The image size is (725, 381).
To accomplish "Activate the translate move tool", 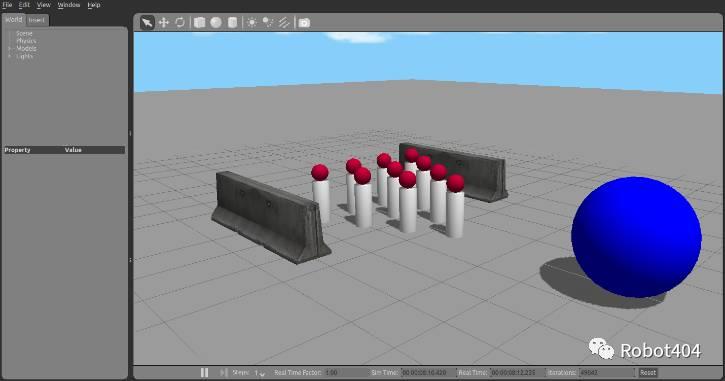I will click(x=164, y=22).
